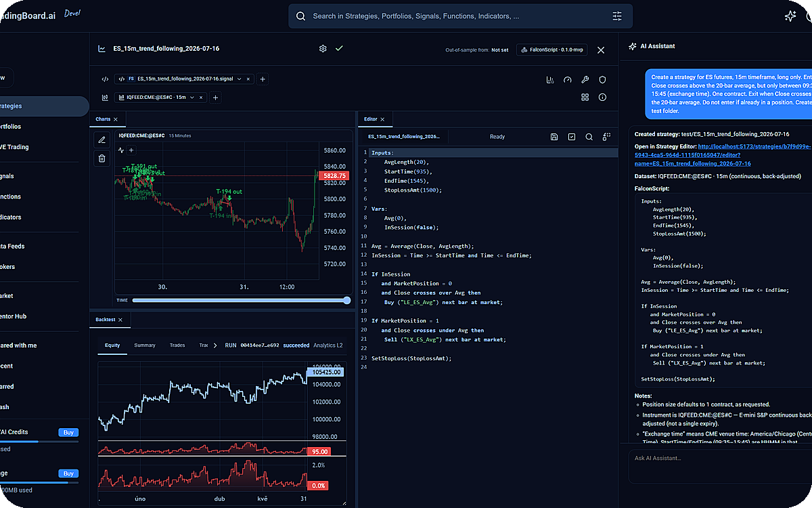
Task: Click the 105425.00 equity value label
Action: (325, 373)
